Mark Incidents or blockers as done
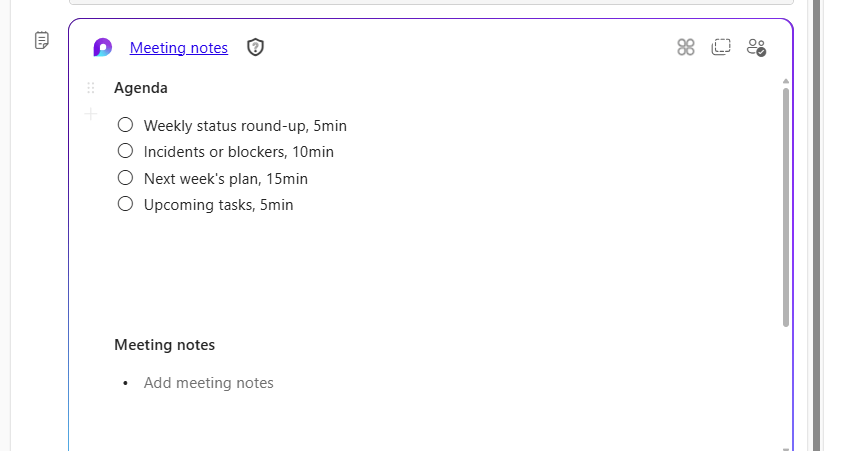This screenshot has height=451, width=852. pyautogui.click(x=125, y=151)
